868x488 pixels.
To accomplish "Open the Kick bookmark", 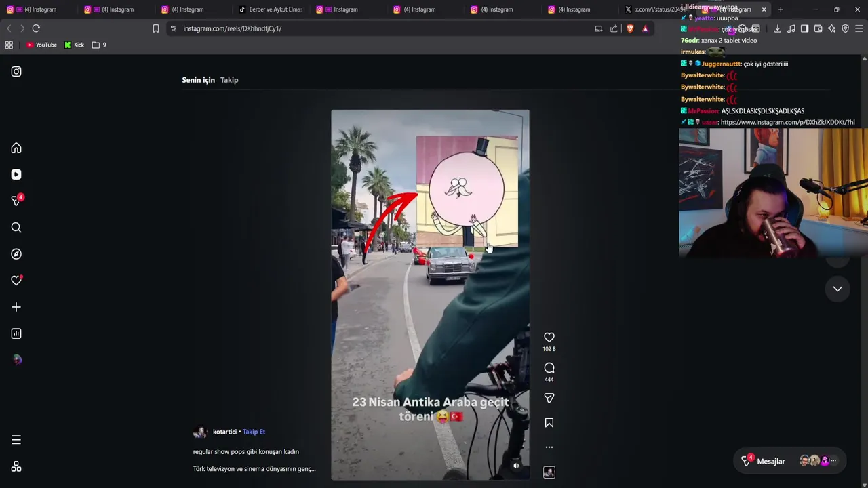I will click(x=75, y=45).
